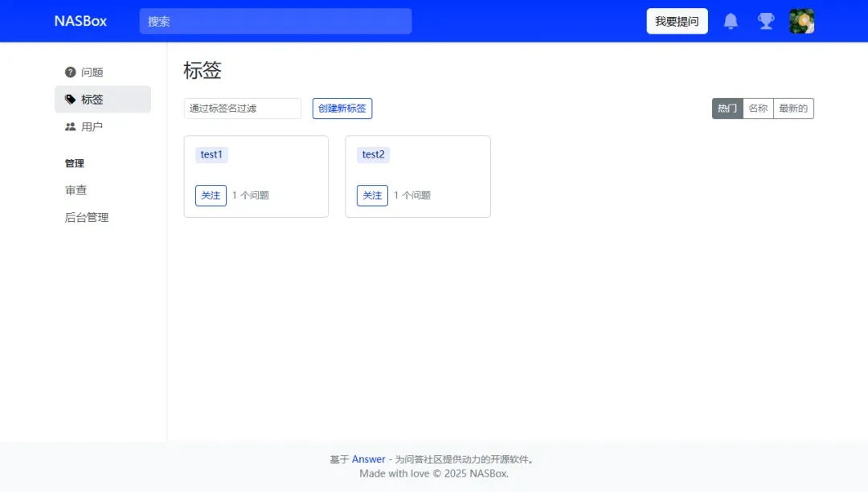This screenshot has width=868, height=492.
Task: Follow the test2 tag with 关注
Action: [x=372, y=195]
